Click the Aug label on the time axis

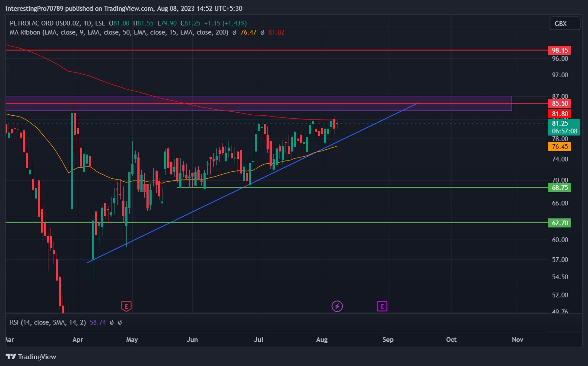(322, 340)
